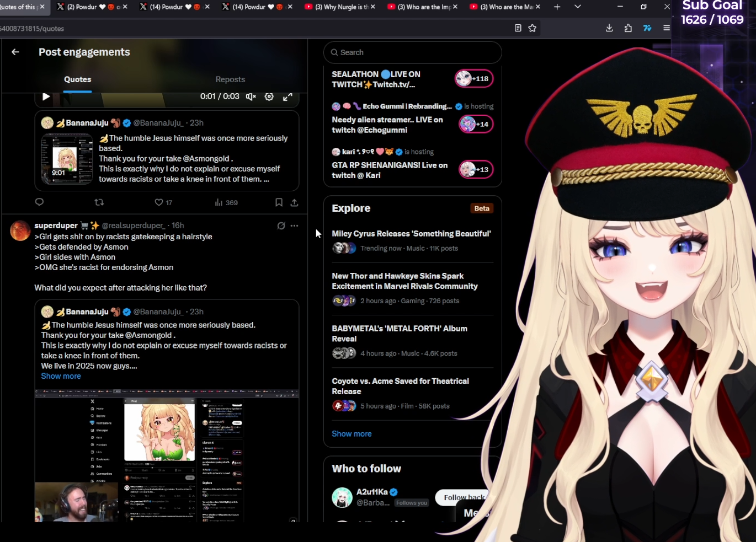Open the 9:01 video thumbnail
The height and width of the screenshot is (542, 756).
tap(67, 158)
